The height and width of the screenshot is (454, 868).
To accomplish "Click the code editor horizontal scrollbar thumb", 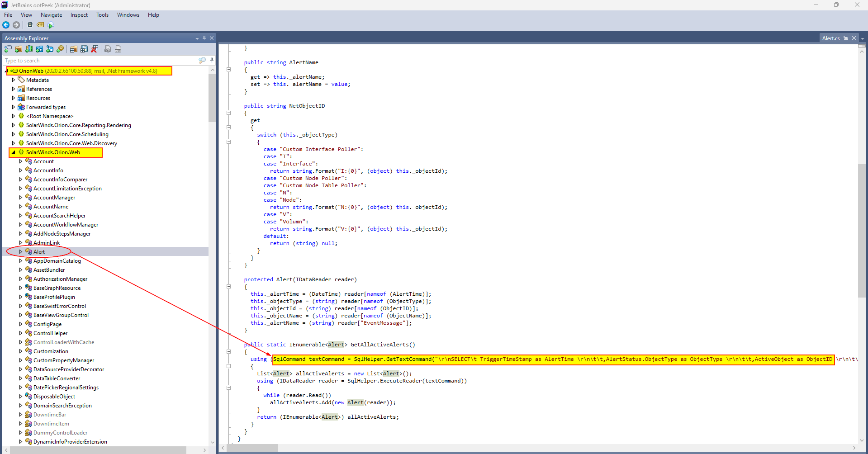I will pyautogui.click(x=252, y=448).
